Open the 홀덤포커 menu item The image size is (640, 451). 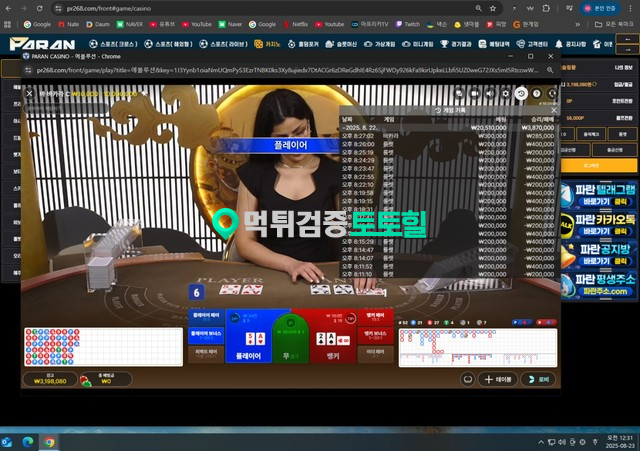coord(303,44)
